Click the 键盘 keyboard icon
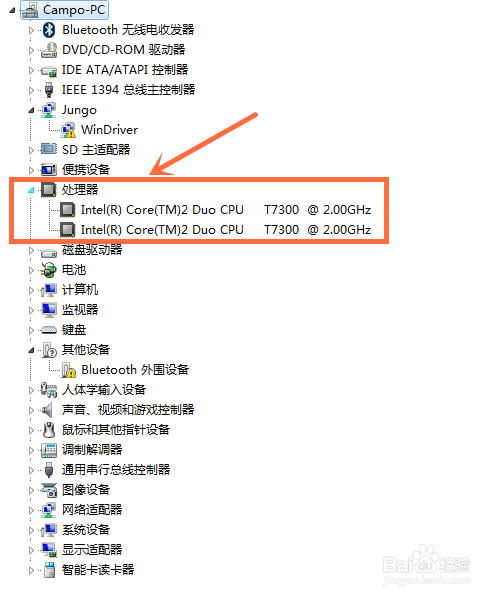The width and height of the screenshot is (500, 598). click(49, 330)
